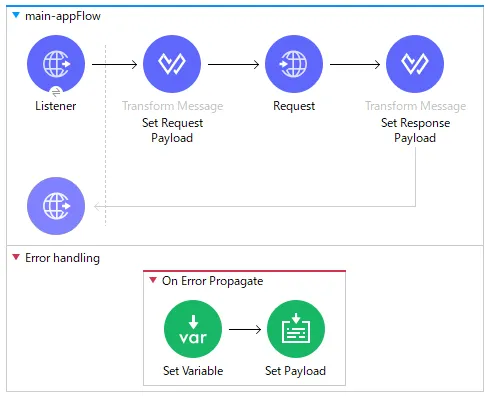Collapse the On Error Propagate scope
Viewport: 490px width, 396px height.
pyautogui.click(x=153, y=280)
